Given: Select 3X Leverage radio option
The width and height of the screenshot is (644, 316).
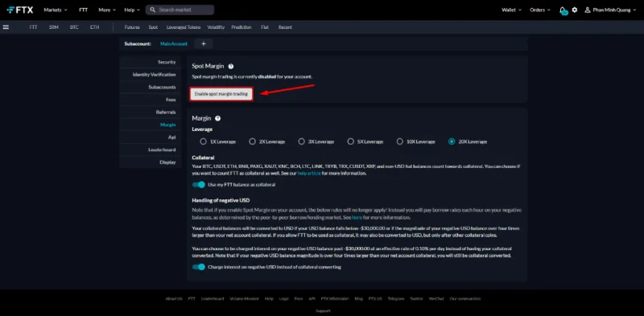Looking at the screenshot, I should (x=301, y=142).
